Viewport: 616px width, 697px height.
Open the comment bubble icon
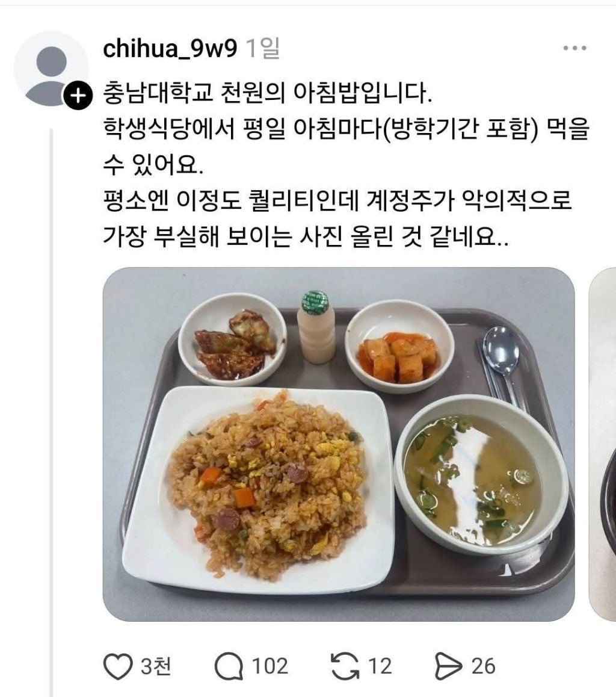coord(229,666)
